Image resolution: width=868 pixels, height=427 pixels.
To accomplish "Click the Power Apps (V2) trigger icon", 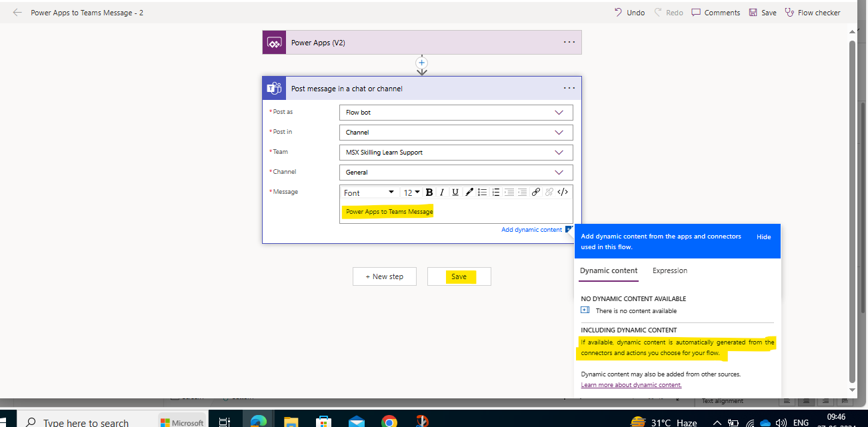I will click(x=274, y=43).
